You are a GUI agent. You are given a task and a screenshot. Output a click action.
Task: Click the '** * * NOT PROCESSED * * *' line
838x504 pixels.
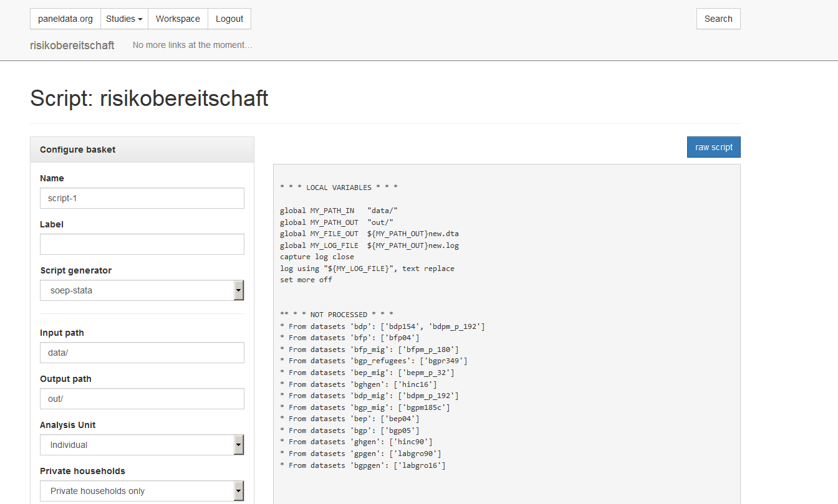(337, 315)
